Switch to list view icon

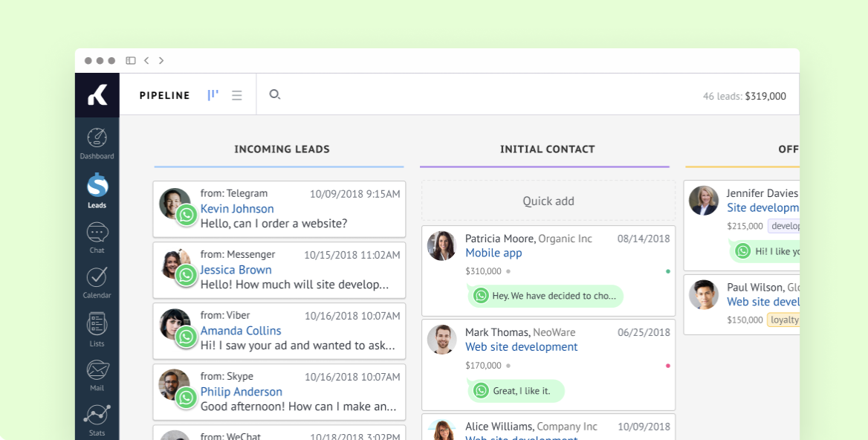[x=237, y=95]
